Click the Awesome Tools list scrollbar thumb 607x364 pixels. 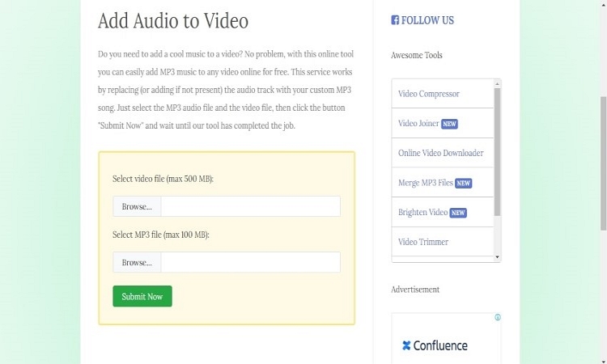pos(498,152)
